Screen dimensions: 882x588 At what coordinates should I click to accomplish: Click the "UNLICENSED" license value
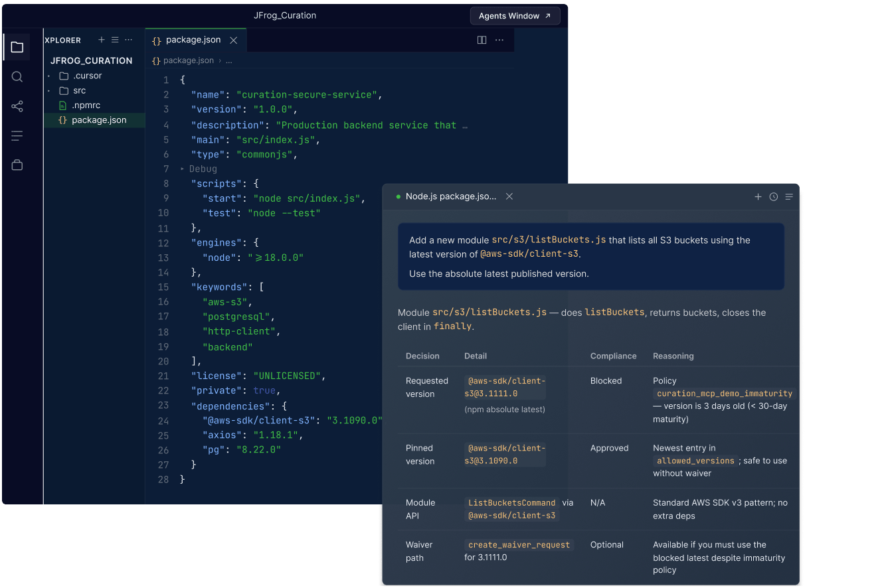point(287,376)
